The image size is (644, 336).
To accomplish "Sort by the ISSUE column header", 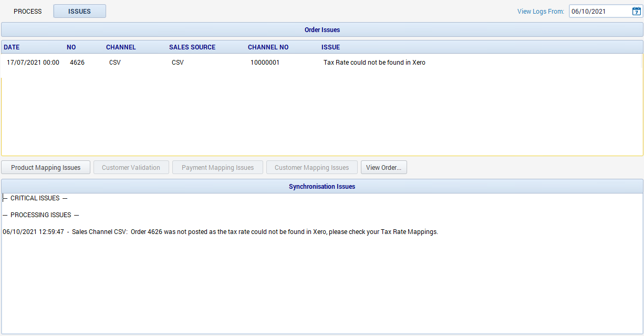I will 331,47.
